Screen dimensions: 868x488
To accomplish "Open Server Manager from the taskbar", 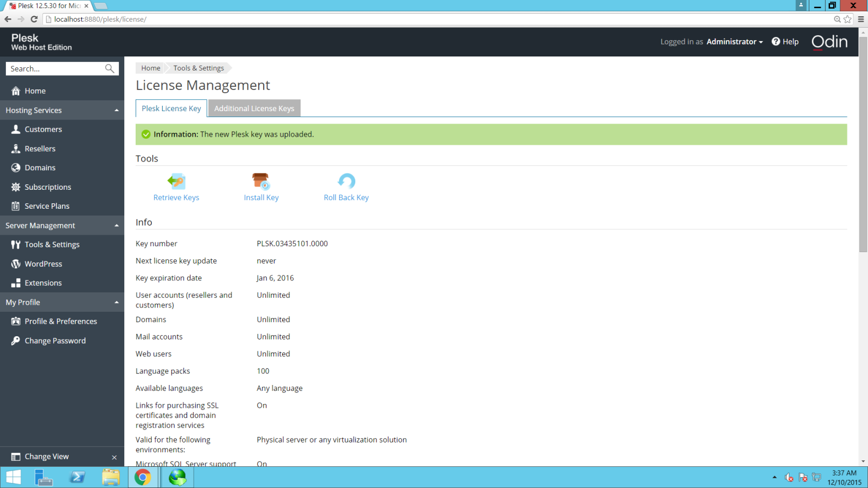I will pos(43,478).
